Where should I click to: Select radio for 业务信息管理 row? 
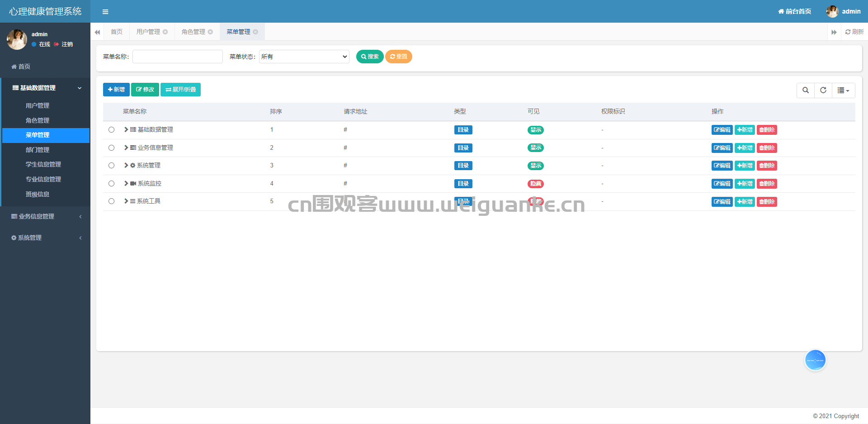point(111,148)
